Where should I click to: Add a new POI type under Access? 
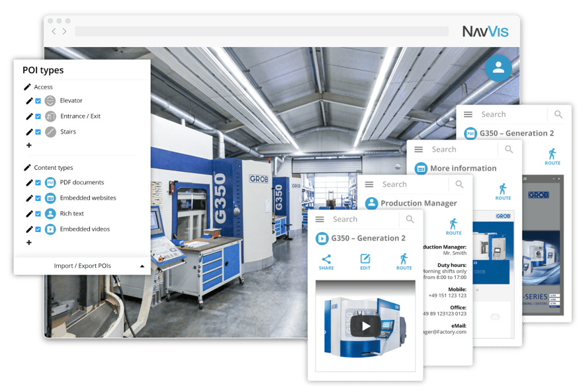pyautogui.click(x=29, y=145)
